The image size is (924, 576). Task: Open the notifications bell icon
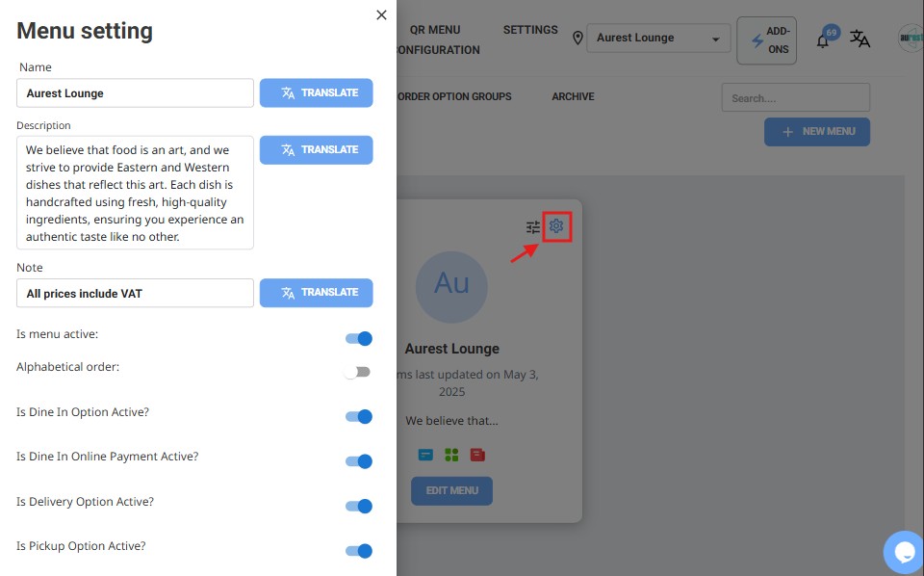[x=823, y=40]
